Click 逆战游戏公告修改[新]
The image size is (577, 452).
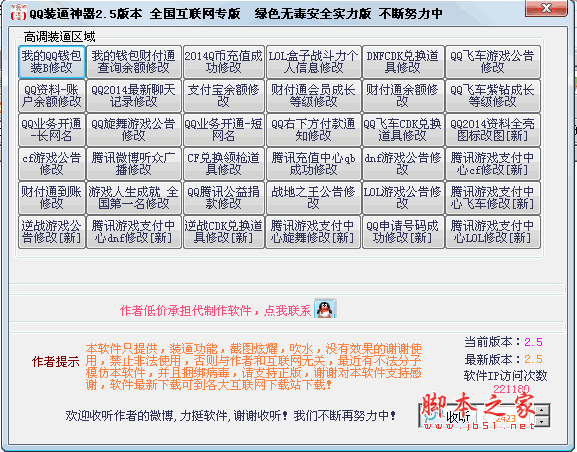pyautogui.click(x=52, y=232)
